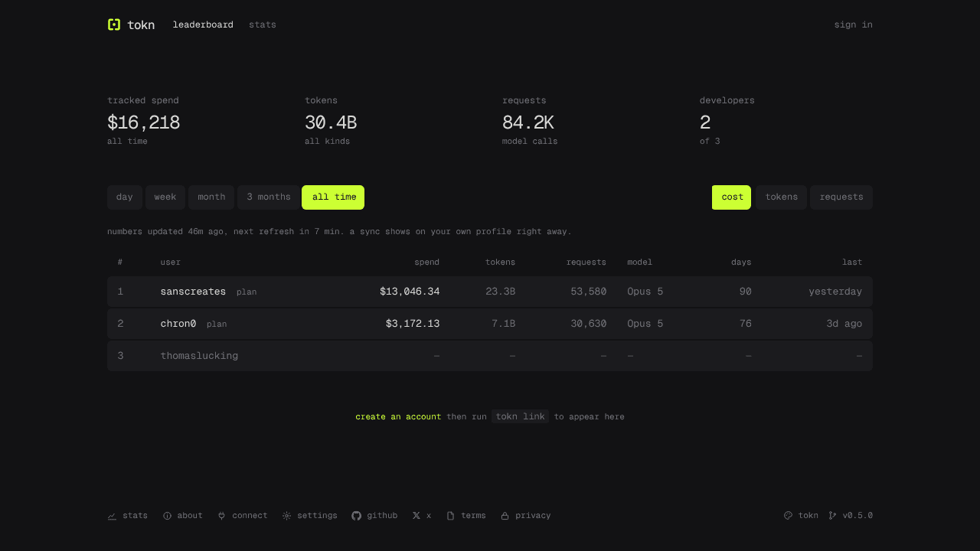980x551 pixels.
Task: Click the v0.5.0 version label
Action: [x=857, y=516]
